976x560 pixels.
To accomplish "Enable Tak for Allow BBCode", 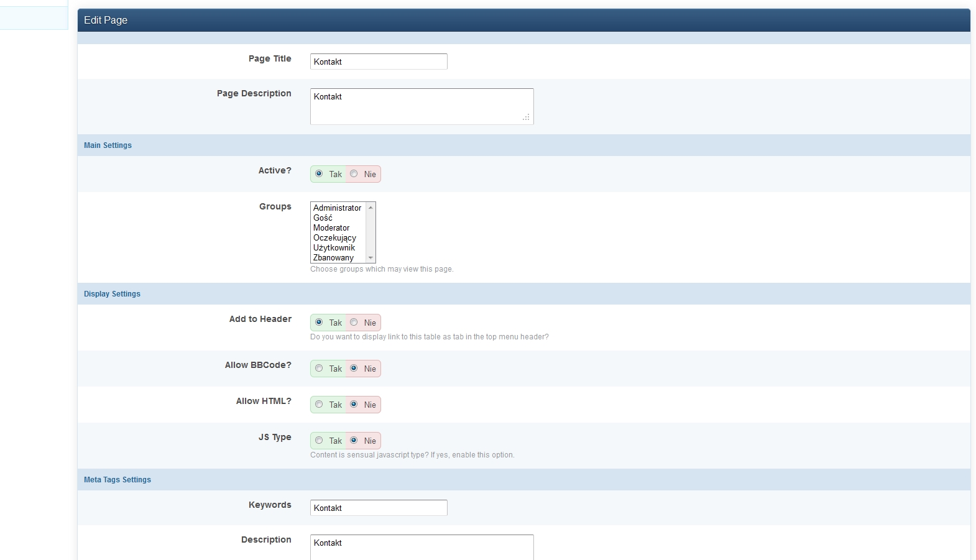I will pyautogui.click(x=319, y=369).
